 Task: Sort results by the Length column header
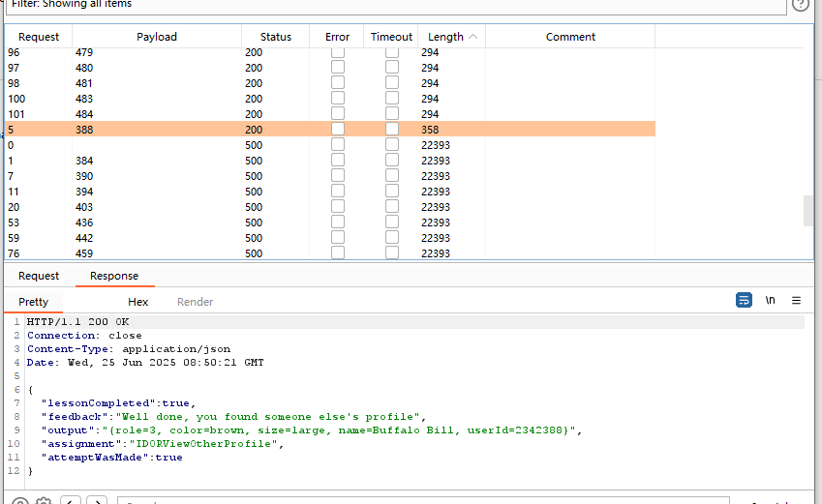pos(451,37)
